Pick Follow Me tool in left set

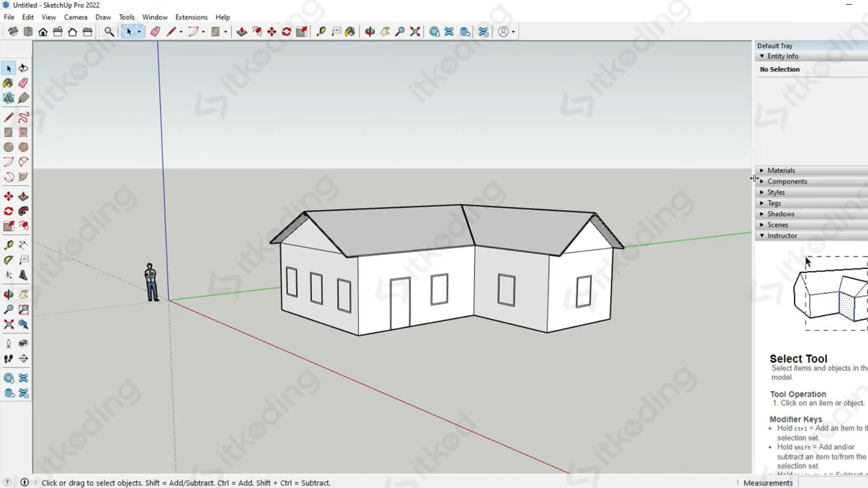23,211
